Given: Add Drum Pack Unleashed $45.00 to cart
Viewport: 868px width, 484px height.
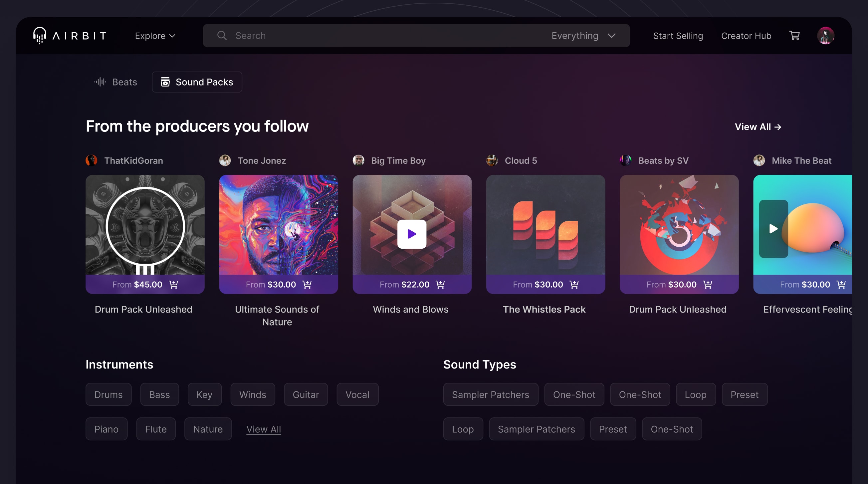Looking at the screenshot, I should click(x=173, y=285).
